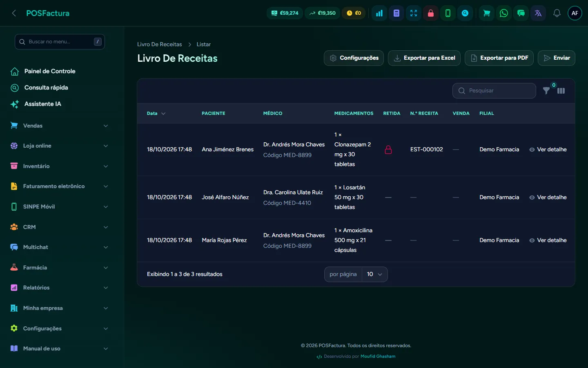The width and height of the screenshot is (588, 368).
Task: Focus the Buscar no menu search box
Action: pos(60,42)
